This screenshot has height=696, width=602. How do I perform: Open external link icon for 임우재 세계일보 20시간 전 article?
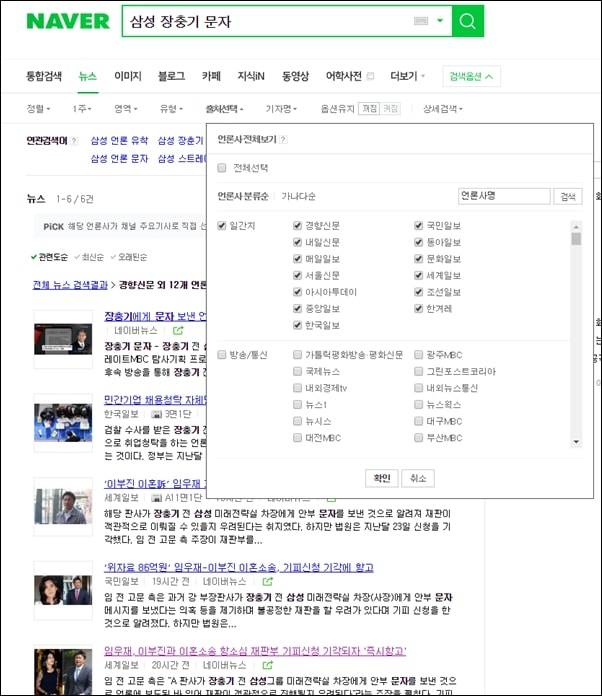coord(267,665)
